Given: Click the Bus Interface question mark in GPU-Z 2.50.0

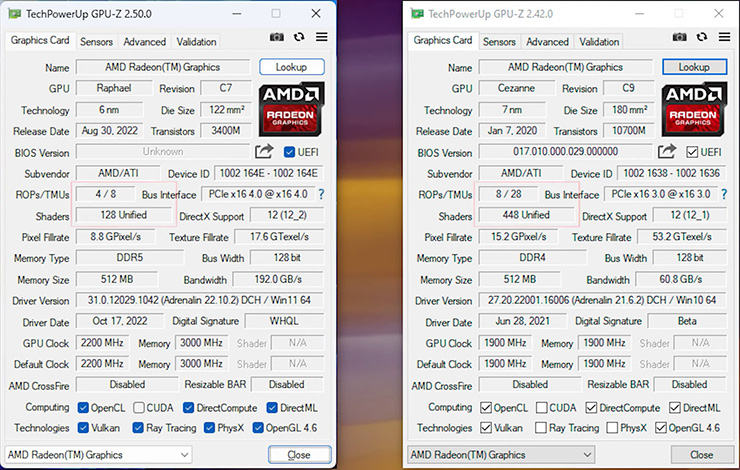Looking at the screenshot, I should 321,194.
